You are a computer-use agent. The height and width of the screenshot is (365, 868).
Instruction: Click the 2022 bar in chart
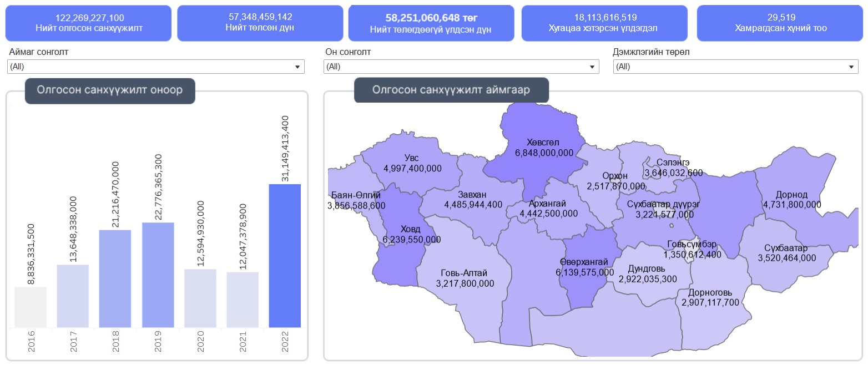(285, 255)
